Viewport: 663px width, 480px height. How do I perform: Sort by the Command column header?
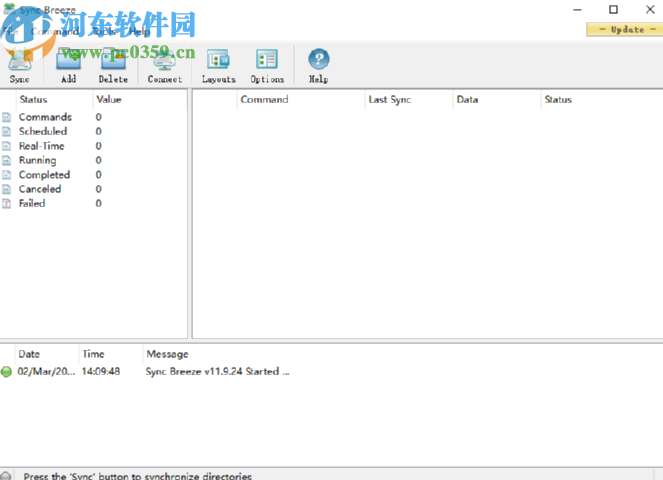301,100
